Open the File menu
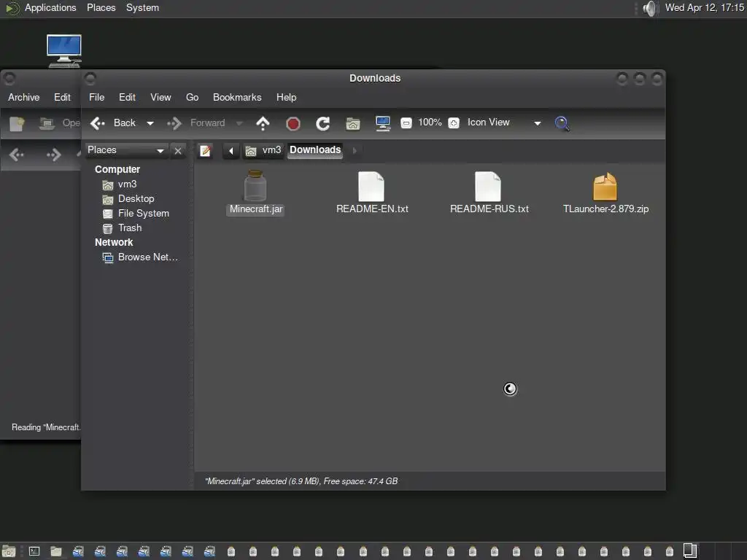Viewport: 747px width, 560px height. 97,97
